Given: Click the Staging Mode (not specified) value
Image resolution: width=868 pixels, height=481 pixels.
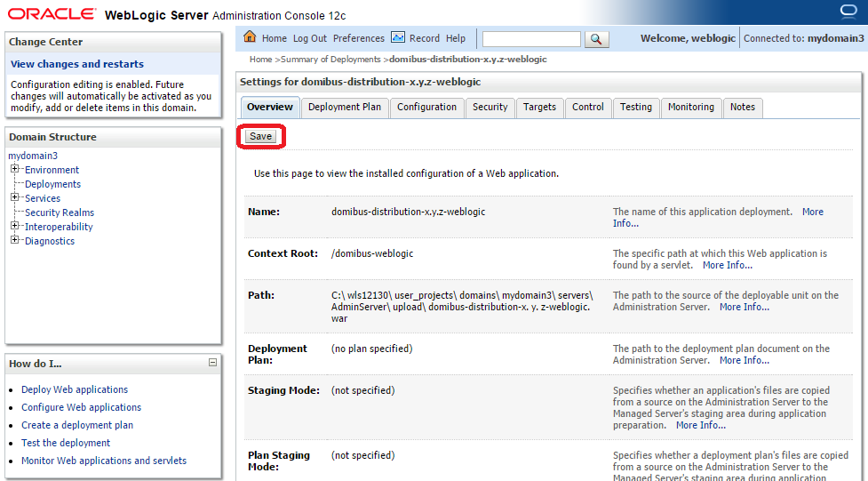Looking at the screenshot, I should [362, 390].
